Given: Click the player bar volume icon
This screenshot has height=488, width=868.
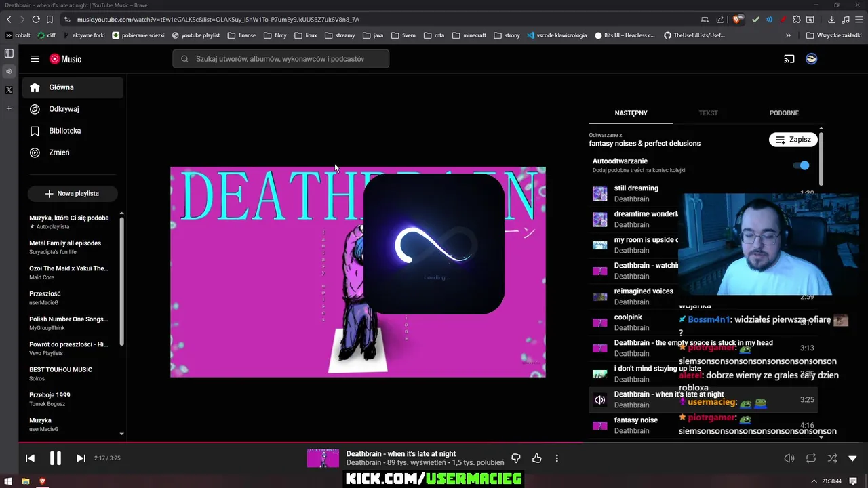Looking at the screenshot, I should tap(789, 459).
